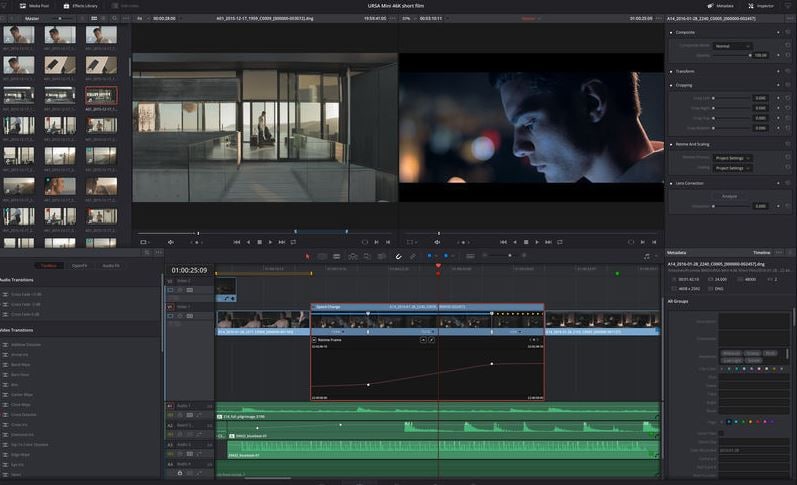This screenshot has width=797, height=485.
Task: Open the Metadata panel from top bar
Action: coord(719,5)
